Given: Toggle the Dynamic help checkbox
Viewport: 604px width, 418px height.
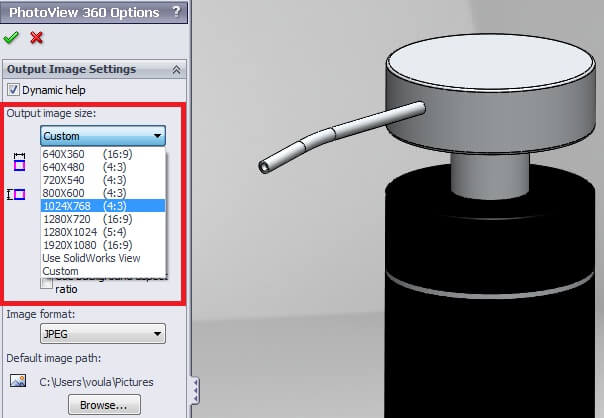Looking at the screenshot, I should [13, 90].
